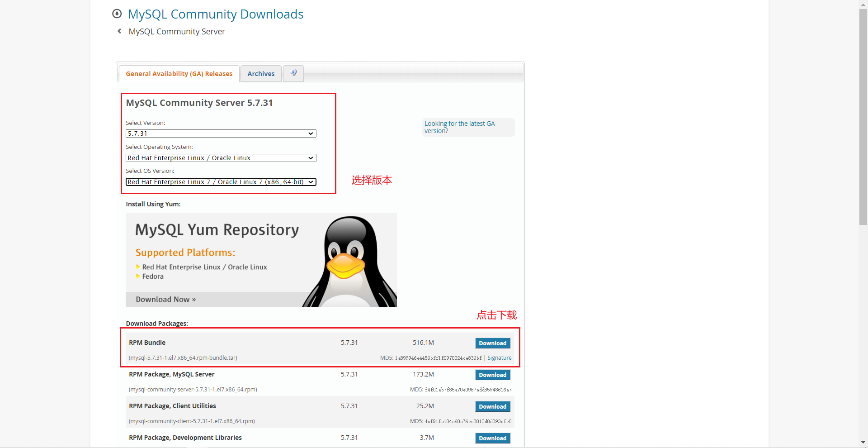Switch to the Archives tab

tap(261, 74)
